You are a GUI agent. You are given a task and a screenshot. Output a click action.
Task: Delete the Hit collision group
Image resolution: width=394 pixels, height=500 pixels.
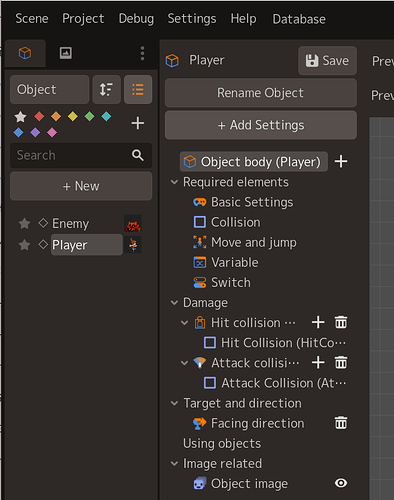(341, 322)
